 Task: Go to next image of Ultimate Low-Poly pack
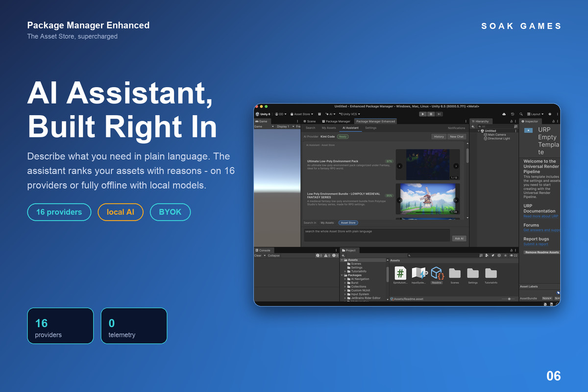click(x=456, y=166)
